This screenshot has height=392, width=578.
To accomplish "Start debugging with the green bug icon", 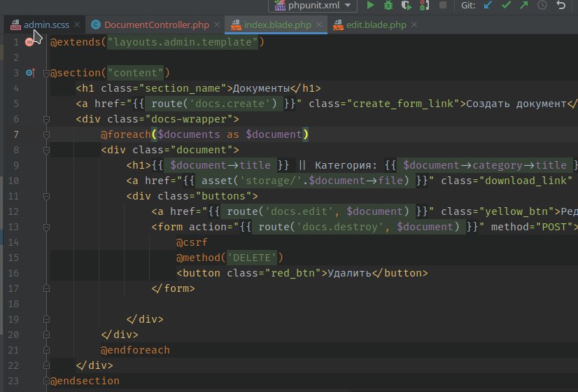I will pos(388,6).
